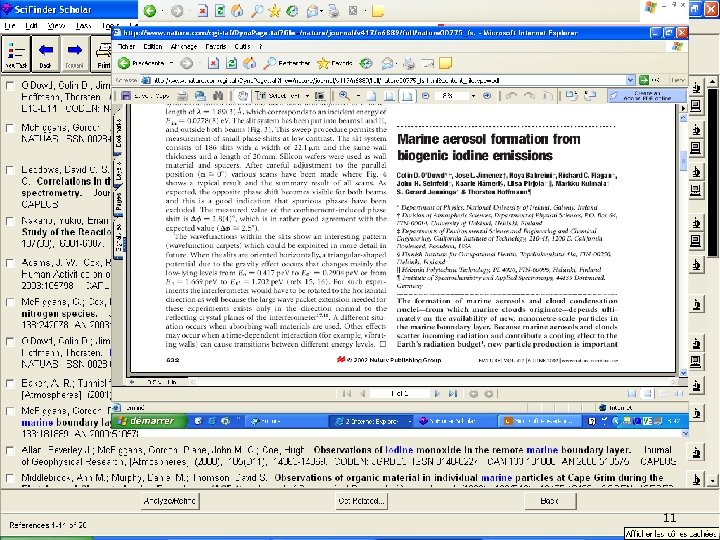Viewport: 720px width, 540px height.
Task: Click the Get Related... button
Action: coord(361,501)
